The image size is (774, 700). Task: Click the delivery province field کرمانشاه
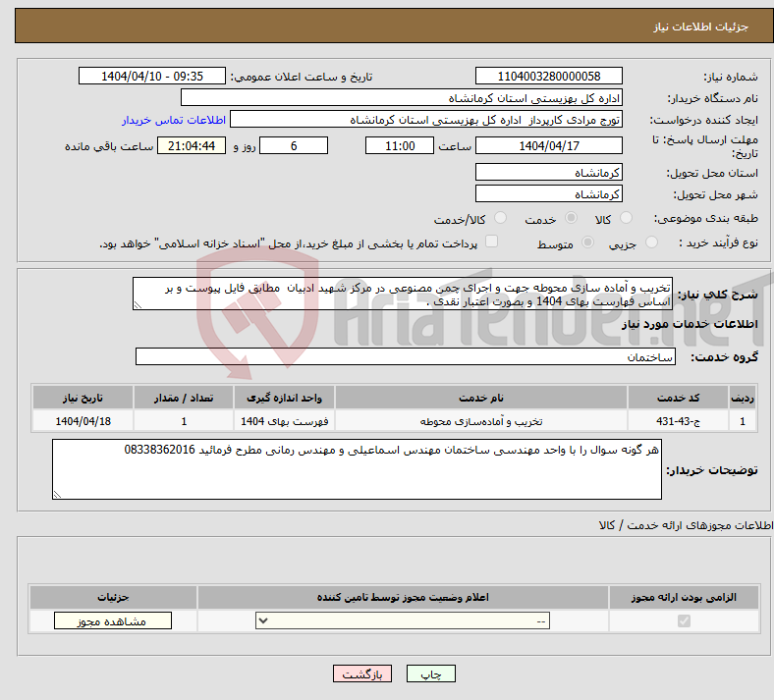click(548, 172)
